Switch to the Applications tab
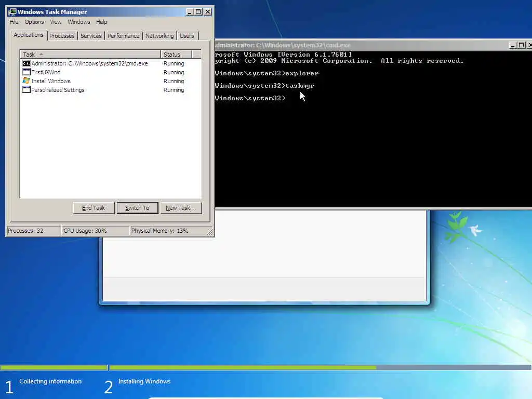 point(29,35)
